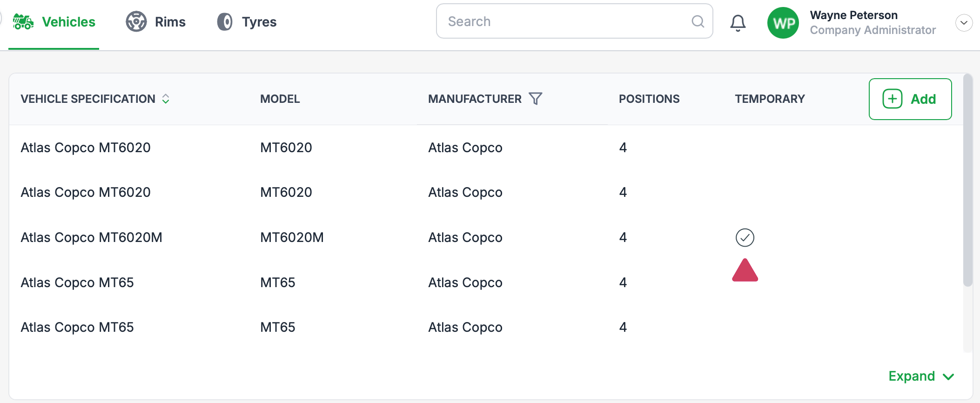980x403 pixels.
Task: Switch to the Tyres tab
Action: pos(259,22)
